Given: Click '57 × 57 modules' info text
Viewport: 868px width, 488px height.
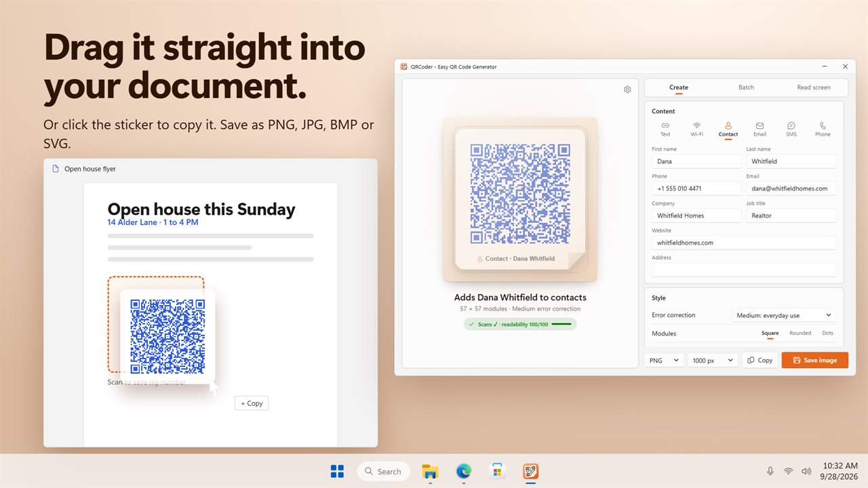Looking at the screenshot, I should pyautogui.click(x=482, y=309).
